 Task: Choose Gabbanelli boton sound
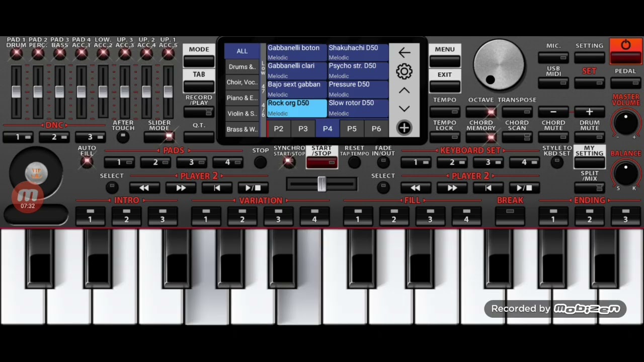coord(297,52)
